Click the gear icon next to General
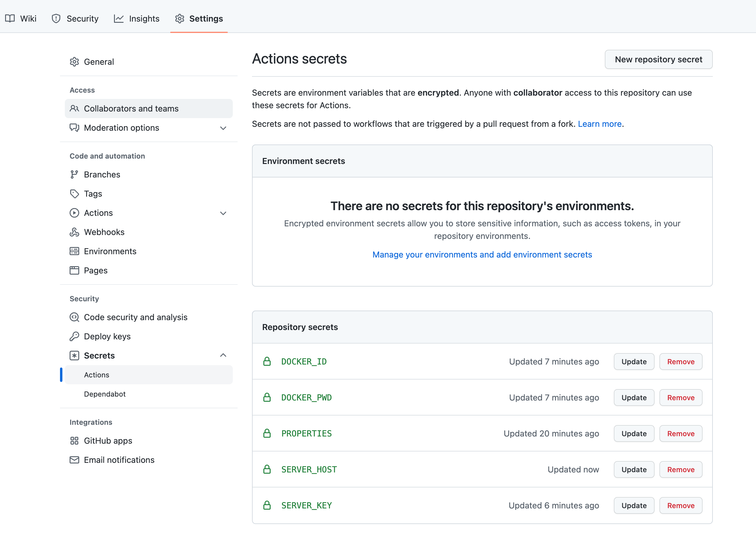This screenshot has width=756, height=536. 74,62
